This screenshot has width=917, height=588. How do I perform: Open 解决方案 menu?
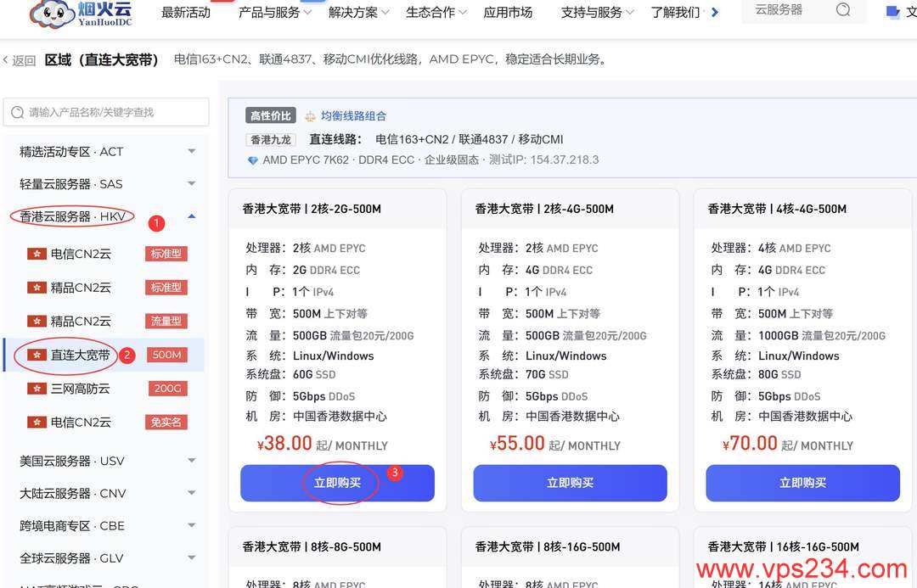[358, 12]
